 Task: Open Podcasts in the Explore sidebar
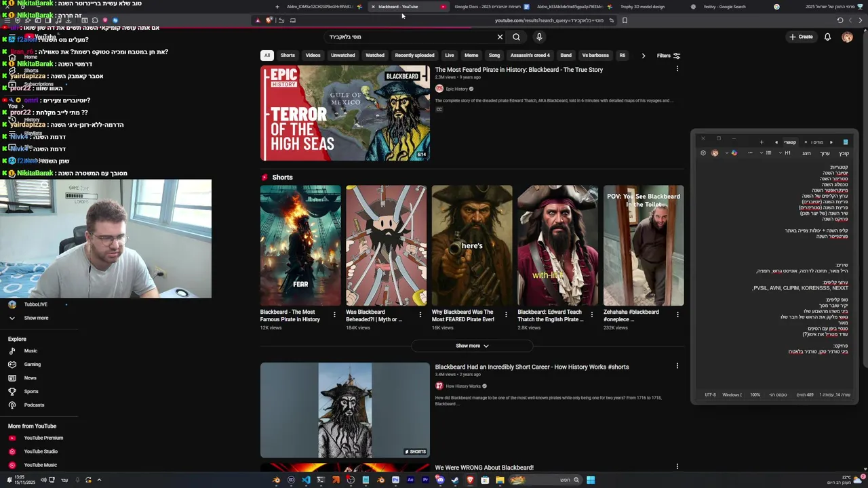[x=34, y=405]
